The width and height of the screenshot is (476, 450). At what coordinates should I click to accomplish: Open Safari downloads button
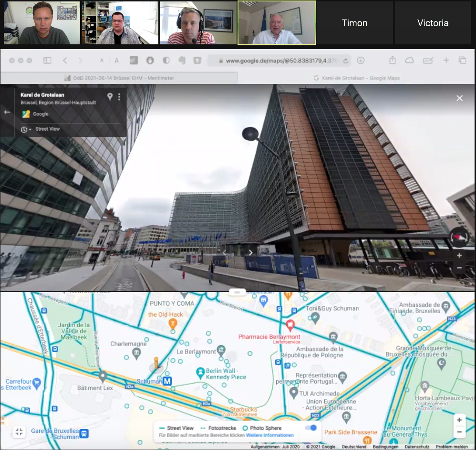[361, 61]
